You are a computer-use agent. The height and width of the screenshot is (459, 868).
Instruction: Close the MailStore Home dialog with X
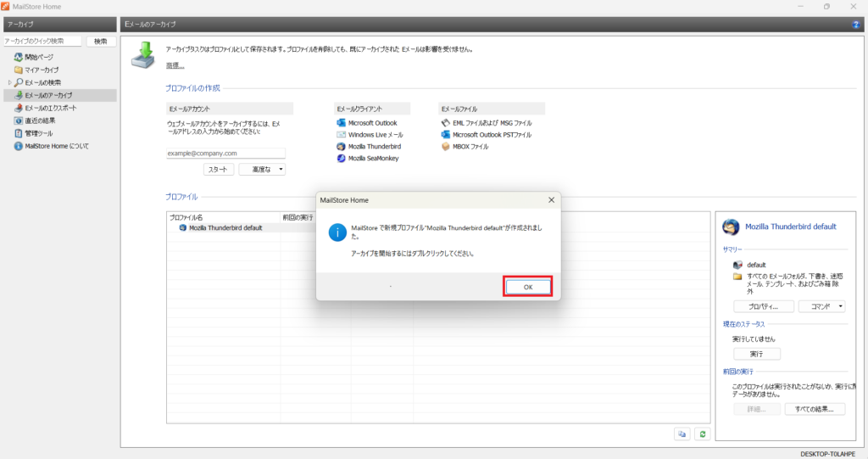click(551, 200)
